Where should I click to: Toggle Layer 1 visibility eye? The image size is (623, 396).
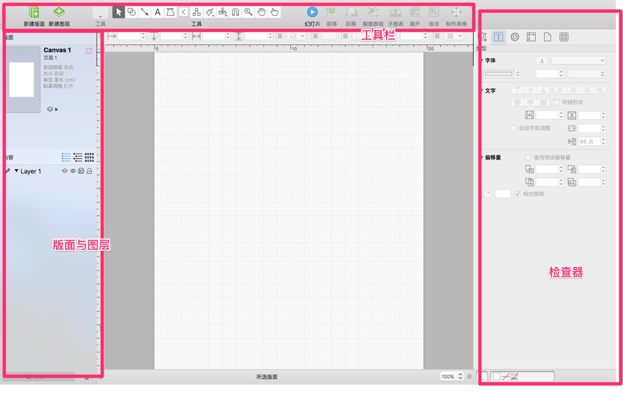click(x=73, y=171)
